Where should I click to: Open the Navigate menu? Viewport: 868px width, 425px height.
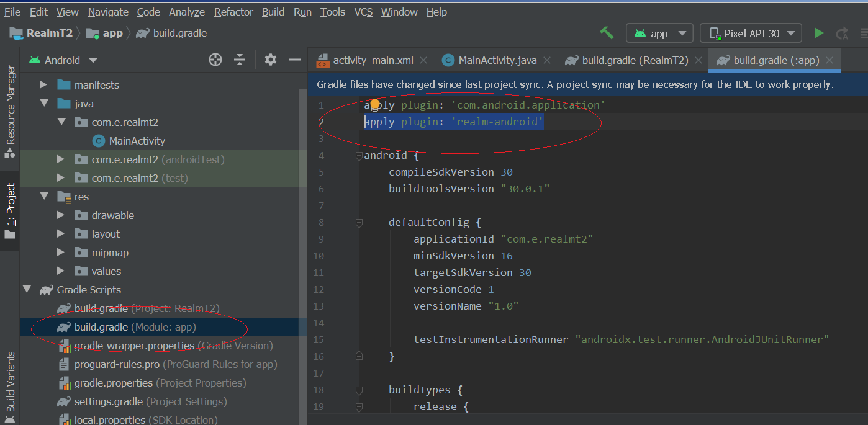point(108,12)
